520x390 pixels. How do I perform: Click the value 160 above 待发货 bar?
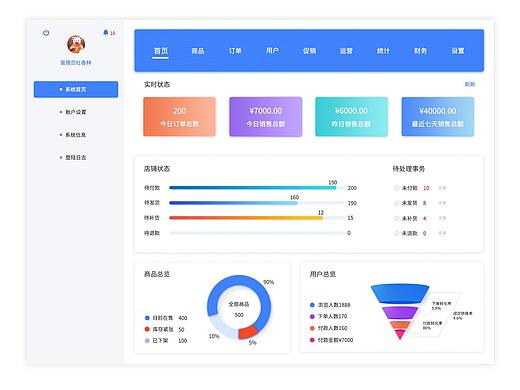point(294,197)
